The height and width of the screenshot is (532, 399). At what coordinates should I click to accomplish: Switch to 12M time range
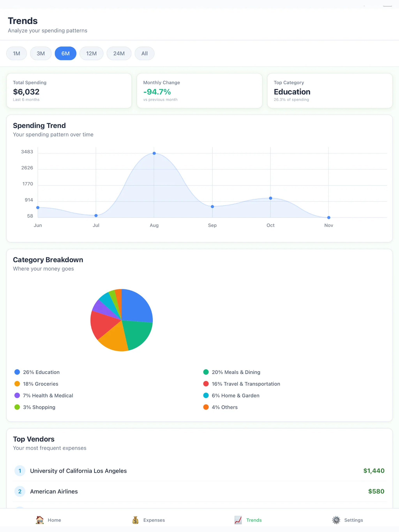(91, 53)
